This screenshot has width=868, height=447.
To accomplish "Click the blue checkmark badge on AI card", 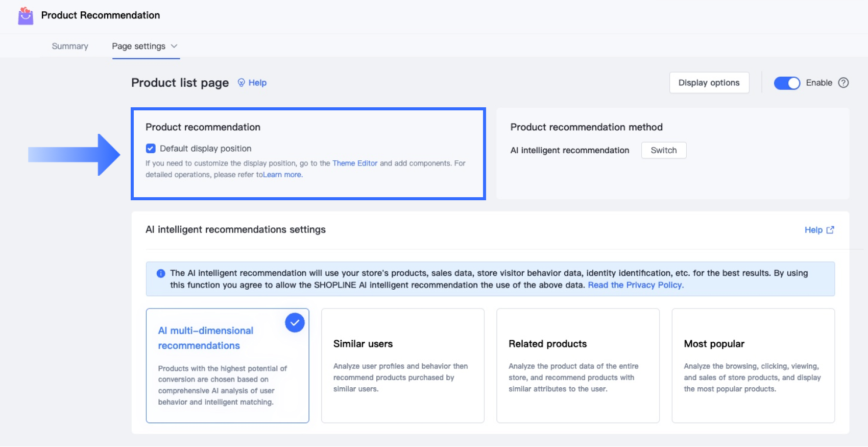I will (x=295, y=323).
